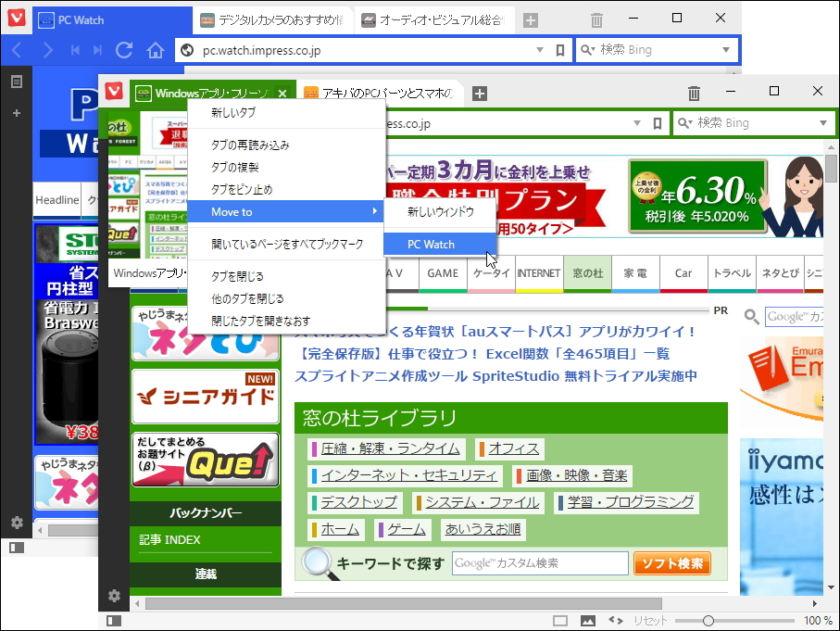Reload the page with the refresh icon
This screenshot has width=840, height=631.
[124, 52]
